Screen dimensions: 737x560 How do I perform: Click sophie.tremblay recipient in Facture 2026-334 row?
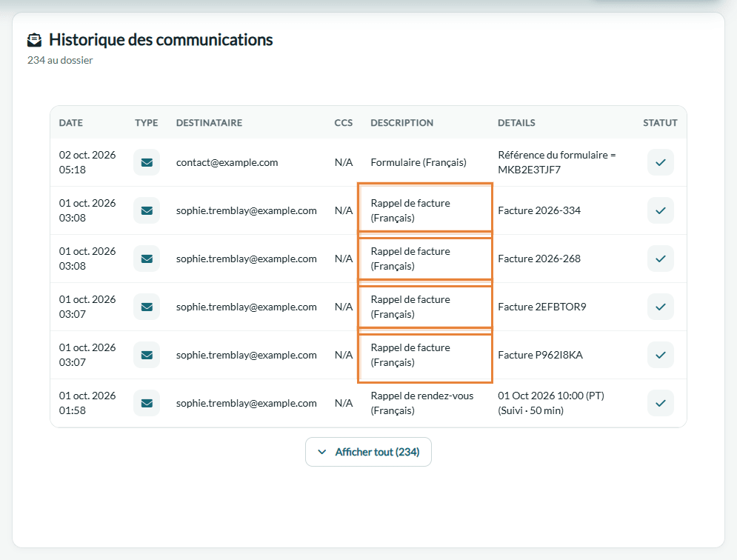pos(247,210)
